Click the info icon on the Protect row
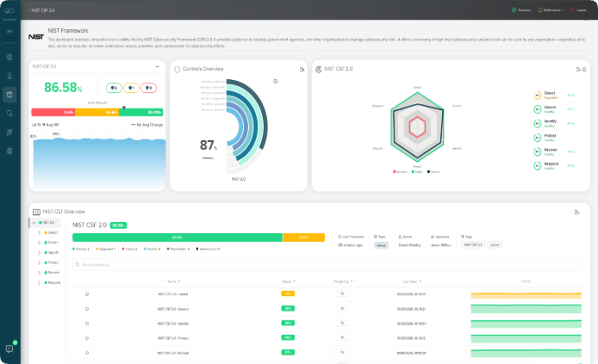Image resolution: width=598 pixels, height=364 pixels. click(87, 338)
